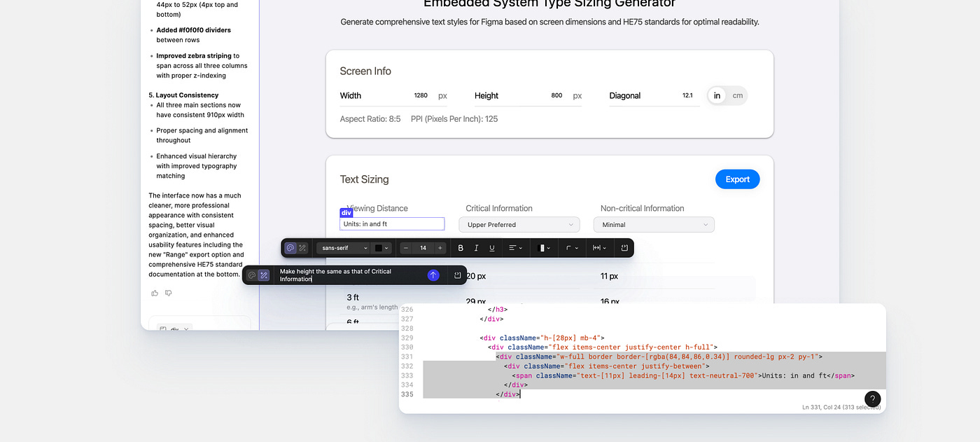
Task: Click the 'Ln 331, Col 24' status text
Action: tap(841, 407)
